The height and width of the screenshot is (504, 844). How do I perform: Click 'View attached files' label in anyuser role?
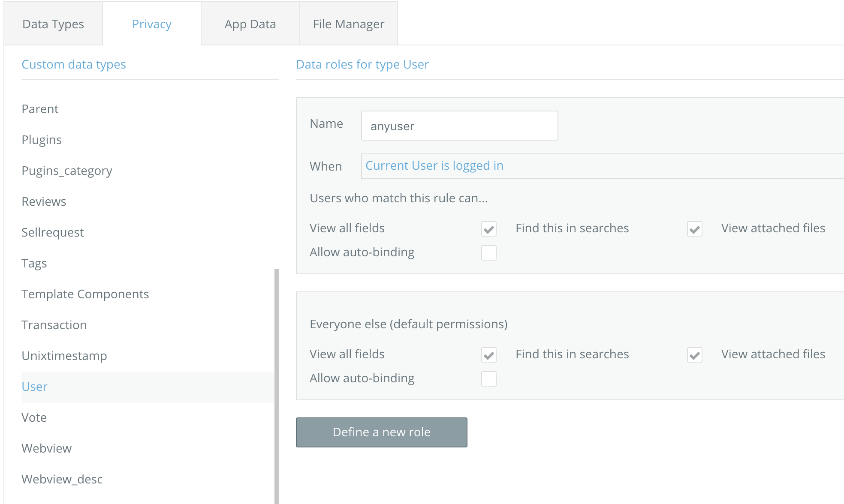point(773,228)
